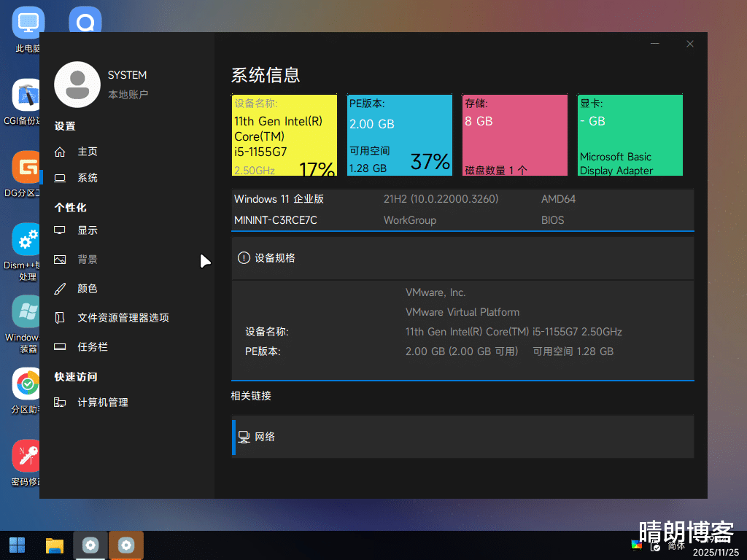Minimize the system info window
The image size is (747, 560).
coord(655,44)
